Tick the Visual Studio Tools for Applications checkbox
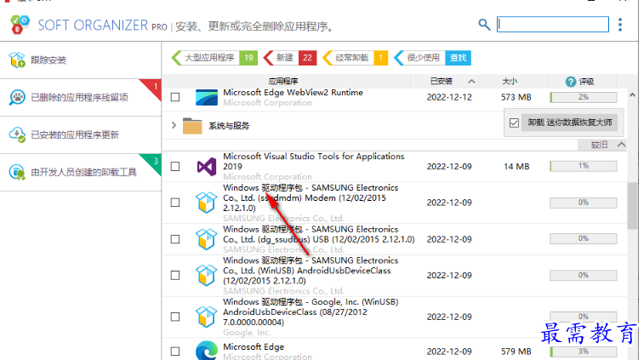Screen dimensions: 644x360 pyautogui.click(x=175, y=167)
